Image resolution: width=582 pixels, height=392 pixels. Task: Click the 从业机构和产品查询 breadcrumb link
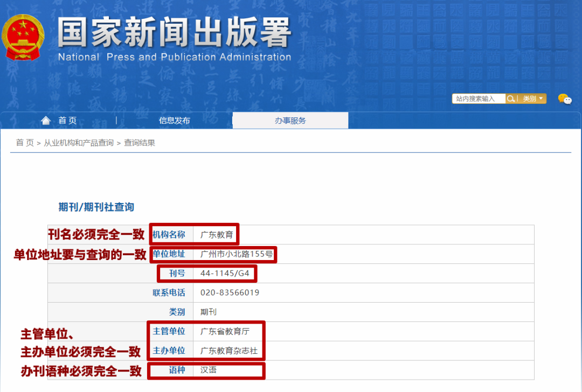pos(79,143)
